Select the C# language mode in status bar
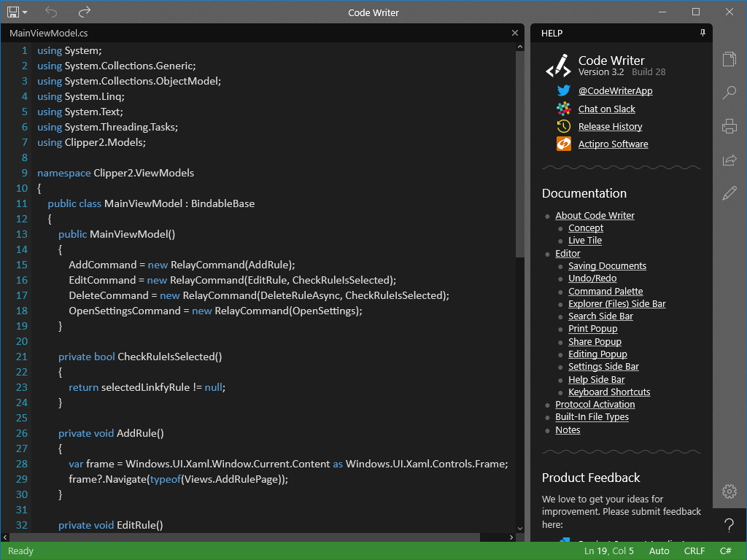Screen dimensions: 747x560 point(726,551)
